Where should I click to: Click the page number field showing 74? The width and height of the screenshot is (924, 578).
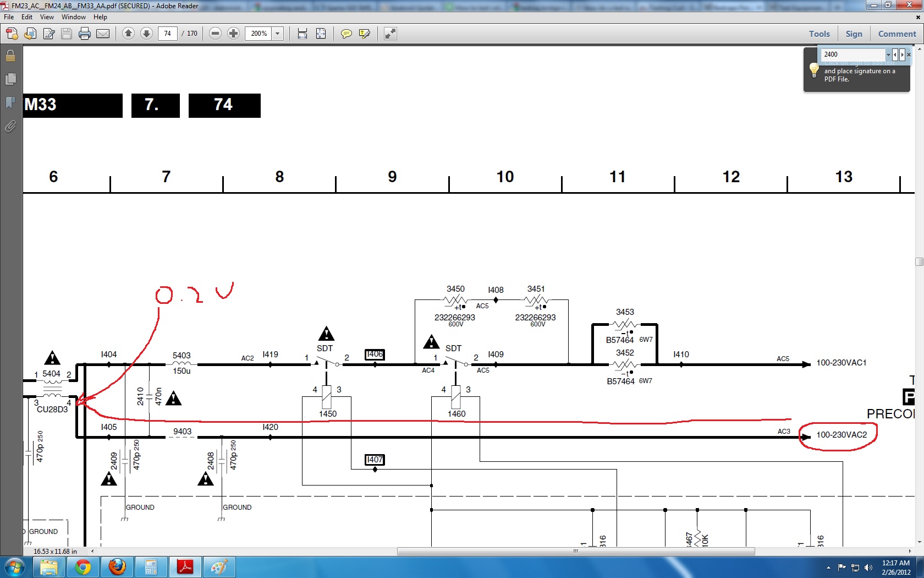click(x=167, y=34)
